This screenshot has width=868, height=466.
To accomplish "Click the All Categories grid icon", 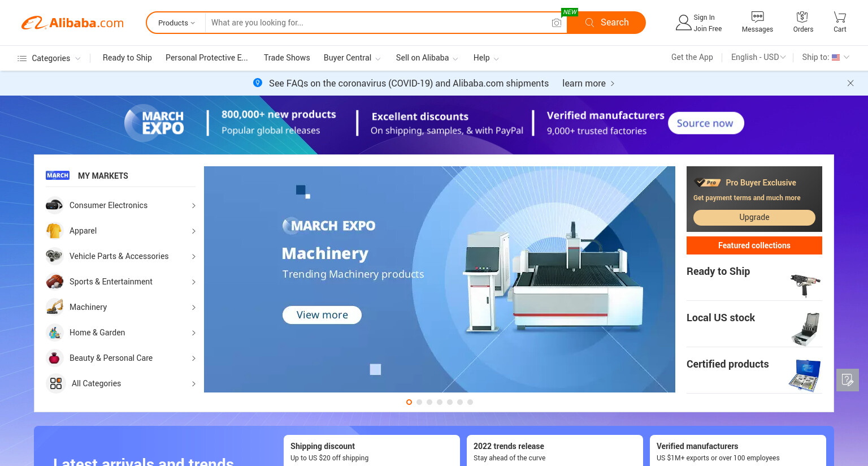I will (56, 383).
